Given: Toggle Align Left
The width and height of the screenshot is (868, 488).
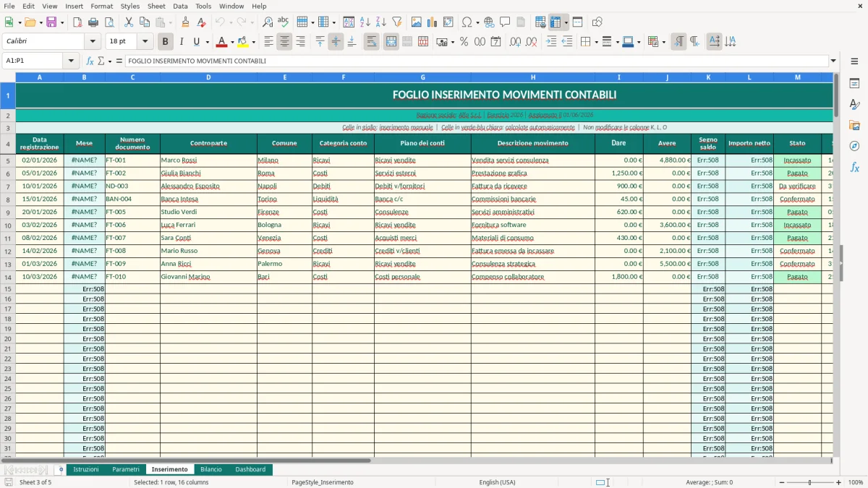Looking at the screenshot, I should point(268,42).
